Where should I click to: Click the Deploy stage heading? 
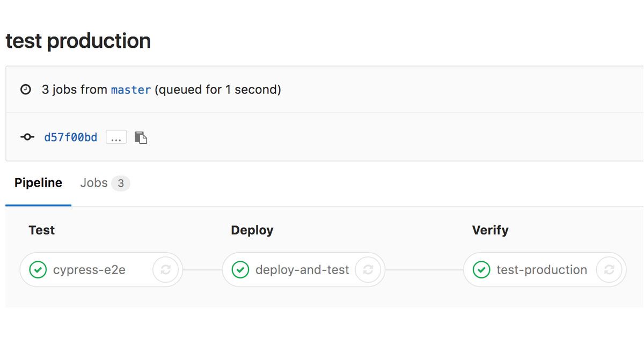tap(252, 230)
